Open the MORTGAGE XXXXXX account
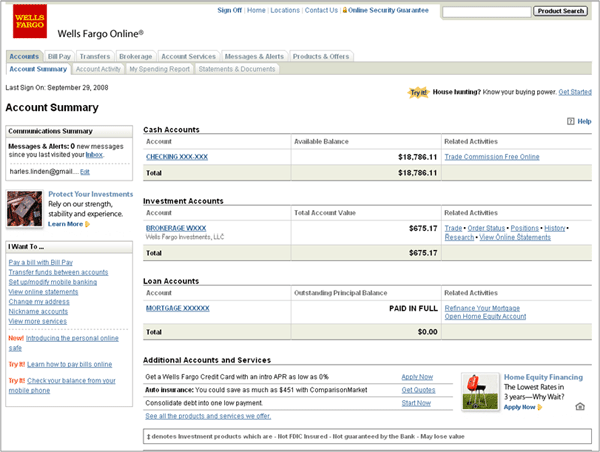The width and height of the screenshot is (600, 452). click(x=178, y=308)
